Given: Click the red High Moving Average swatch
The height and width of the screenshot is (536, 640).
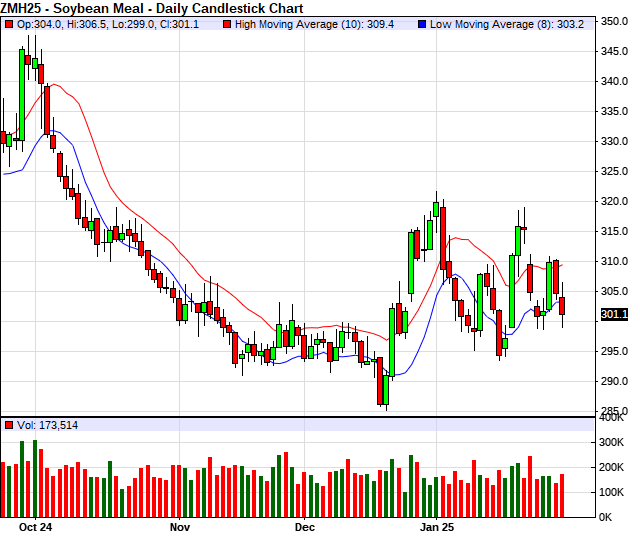Looking at the screenshot, I should (x=230, y=23).
